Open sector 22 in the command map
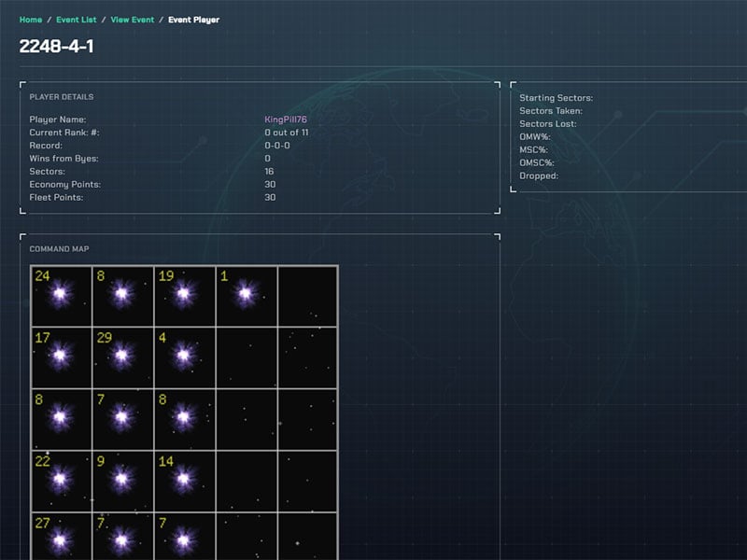Screen dimensions: 747x560 tap(62, 479)
